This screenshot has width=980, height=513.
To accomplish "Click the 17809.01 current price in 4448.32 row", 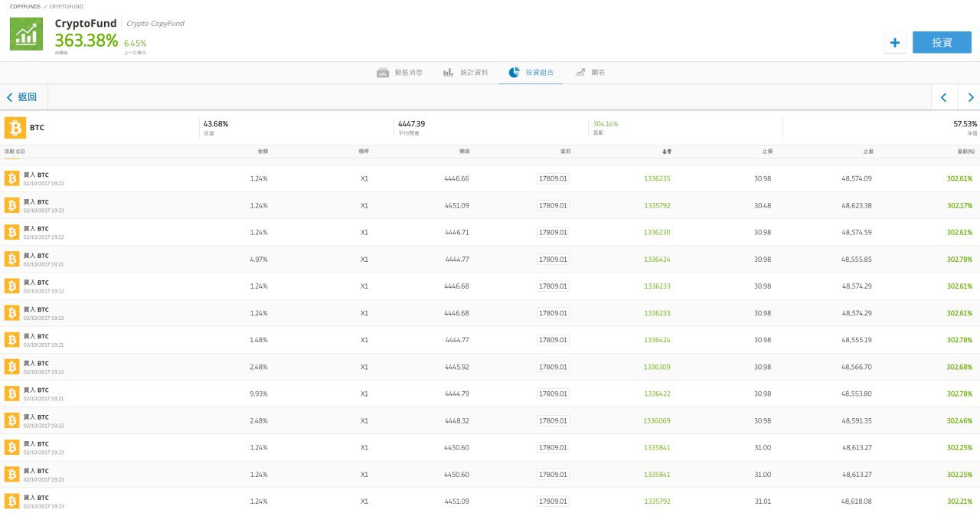I will tap(553, 420).
